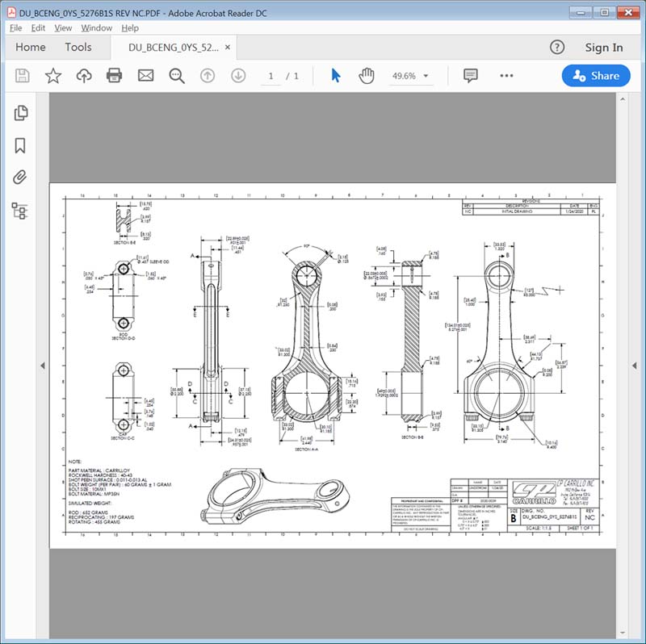Click the Save file icon
Viewport: 646px width, 644px height.
point(23,76)
